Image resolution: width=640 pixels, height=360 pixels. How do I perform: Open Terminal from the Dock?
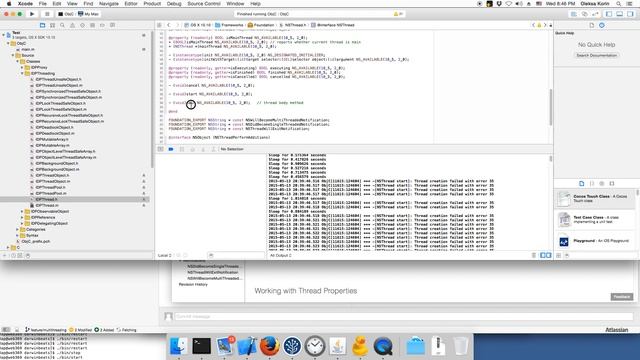[x=202, y=346]
